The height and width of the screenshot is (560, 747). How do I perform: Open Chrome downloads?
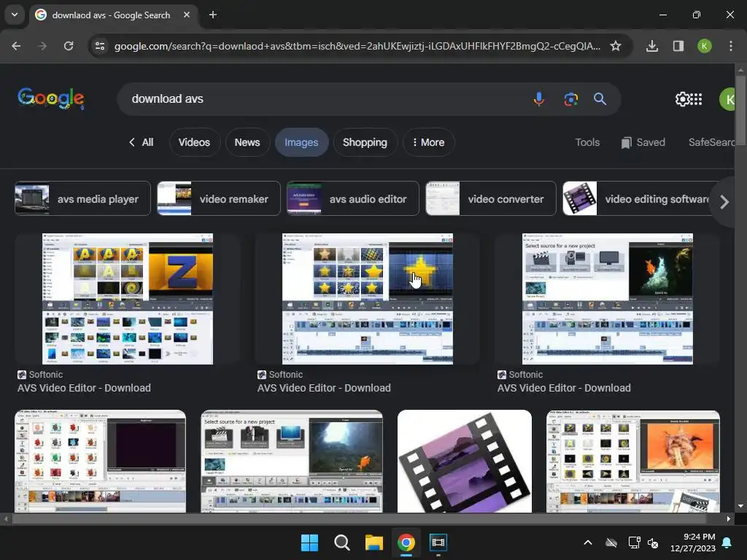[x=651, y=46]
